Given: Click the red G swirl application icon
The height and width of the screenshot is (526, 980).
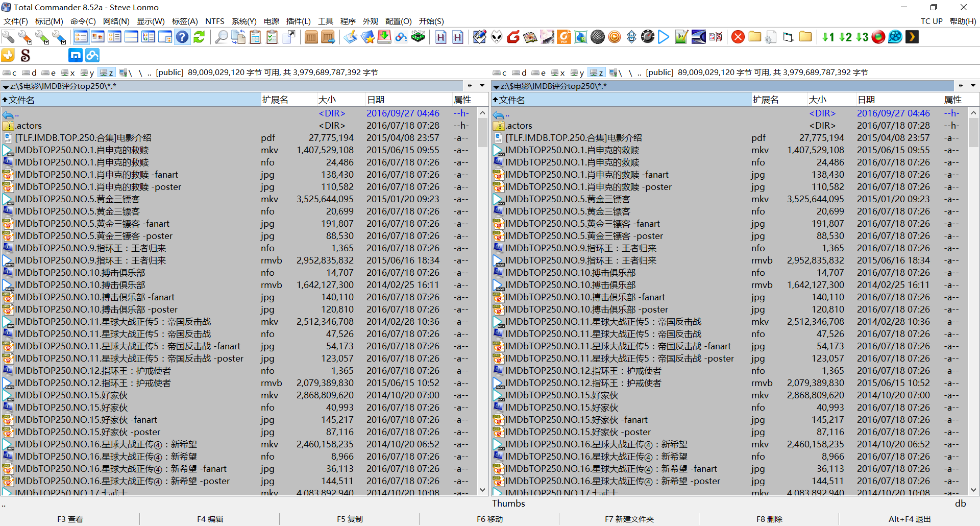Looking at the screenshot, I should click(513, 37).
